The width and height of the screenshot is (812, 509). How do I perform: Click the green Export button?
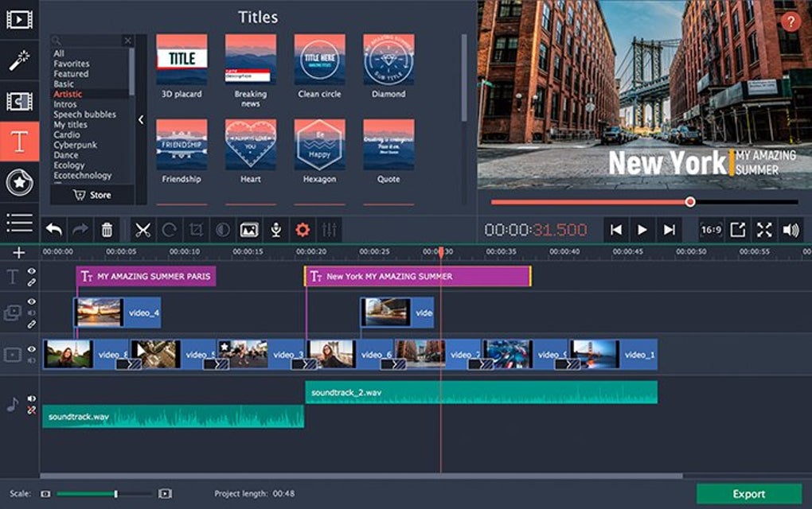[748, 494]
